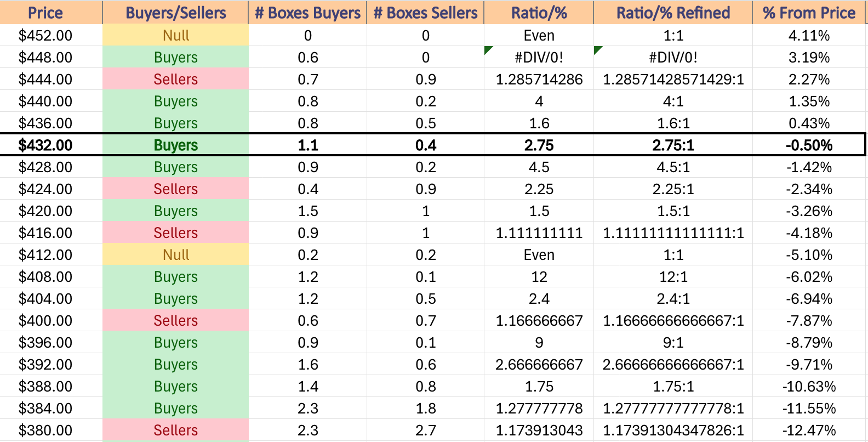The image size is (868, 442).
Task: Click the 9:1 refined ratio cell
Action: tap(673, 342)
